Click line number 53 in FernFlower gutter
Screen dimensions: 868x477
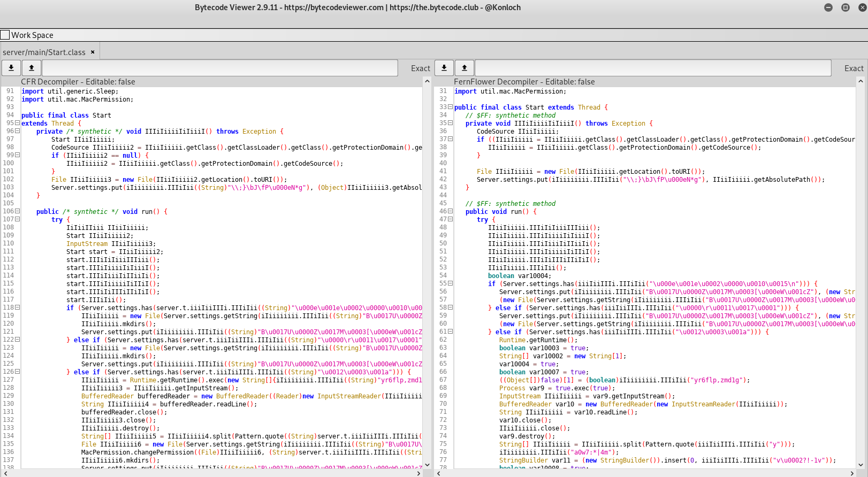pos(443,267)
